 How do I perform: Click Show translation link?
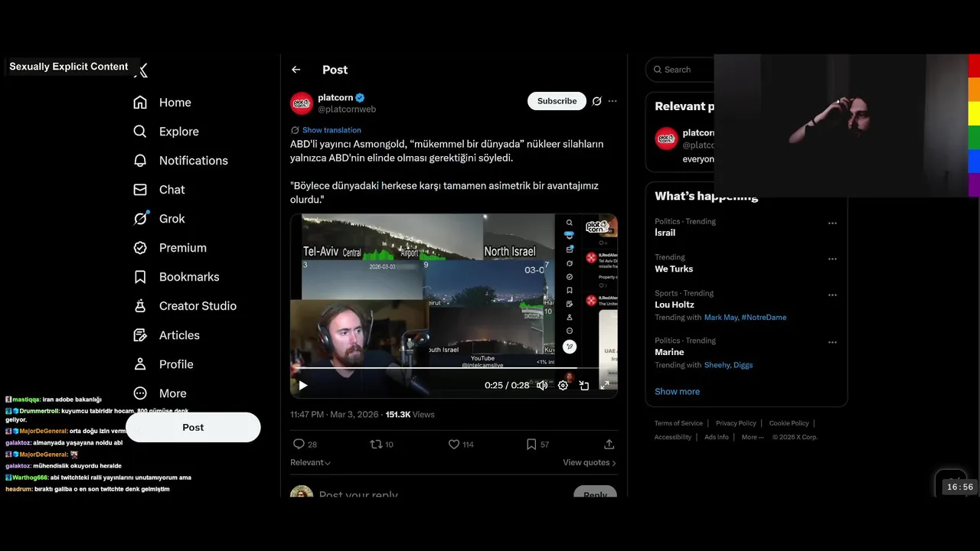click(332, 130)
